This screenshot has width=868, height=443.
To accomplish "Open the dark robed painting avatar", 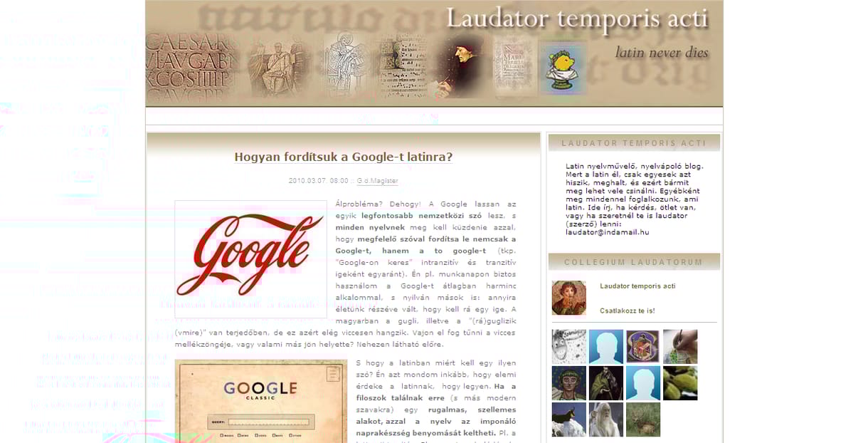I will tap(606, 383).
